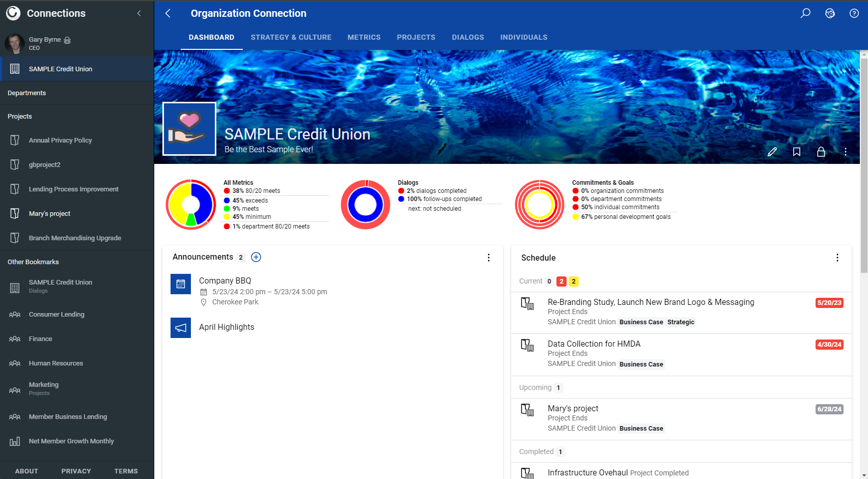Click the SAMPLE Credit Union logo thumbnail
The height and width of the screenshot is (479, 868).
[x=189, y=129]
